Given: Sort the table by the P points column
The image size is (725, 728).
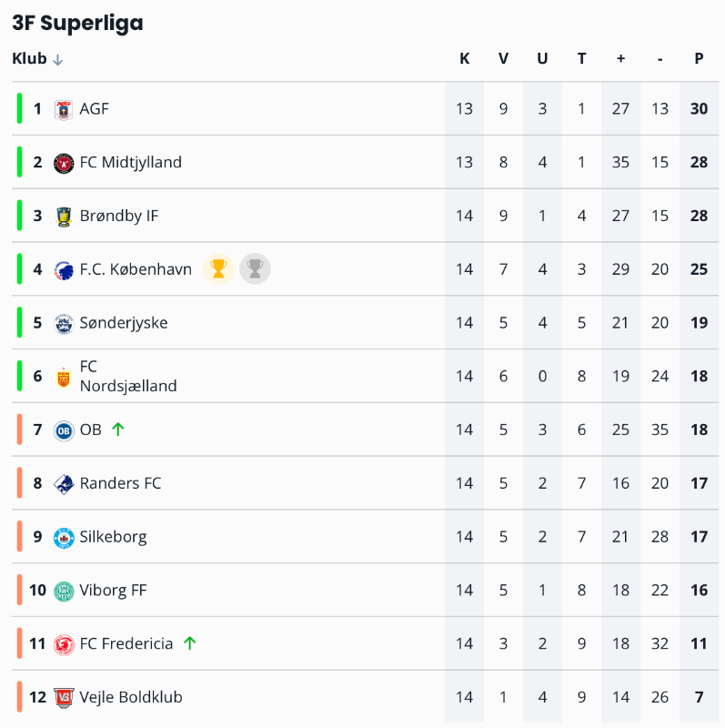Looking at the screenshot, I should [x=699, y=59].
